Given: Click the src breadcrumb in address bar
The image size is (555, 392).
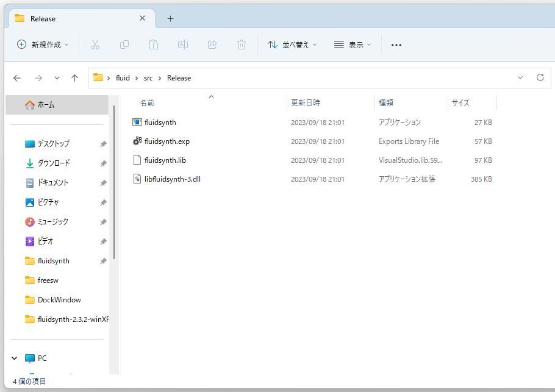Looking at the screenshot, I should [x=148, y=78].
